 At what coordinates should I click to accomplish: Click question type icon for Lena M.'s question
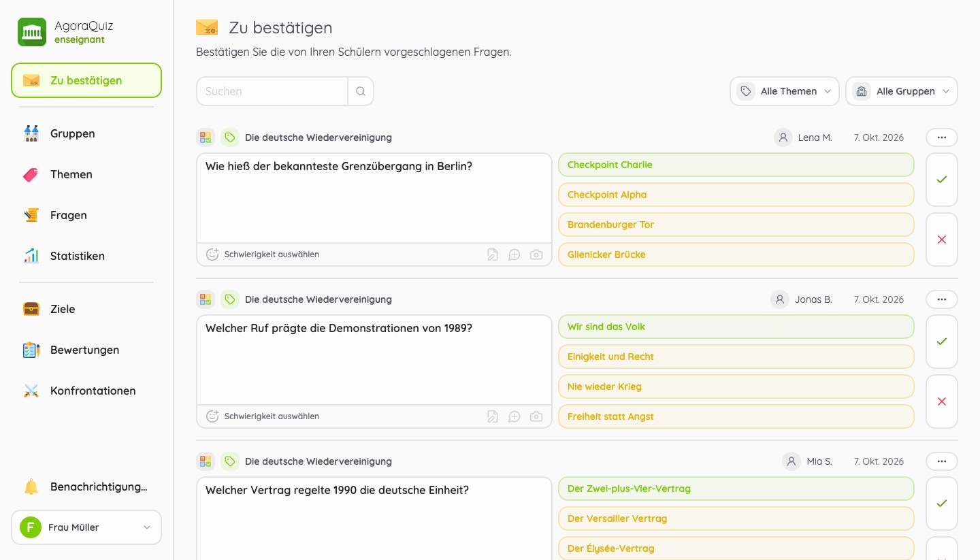pyautogui.click(x=206, y=137)
